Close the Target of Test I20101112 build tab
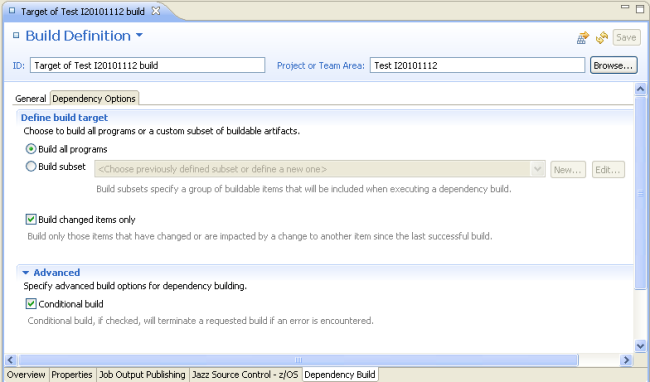The height and width of the screenshot is (382, 650). coord(156,11)
